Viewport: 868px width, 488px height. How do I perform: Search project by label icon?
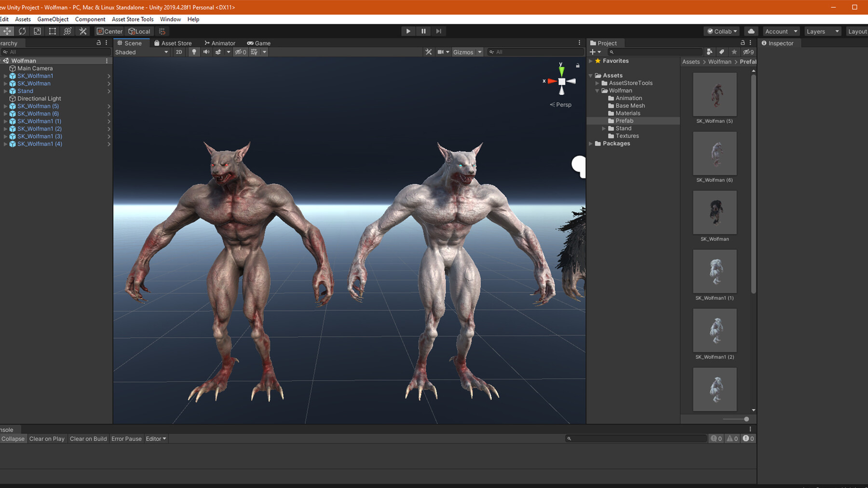721,52
